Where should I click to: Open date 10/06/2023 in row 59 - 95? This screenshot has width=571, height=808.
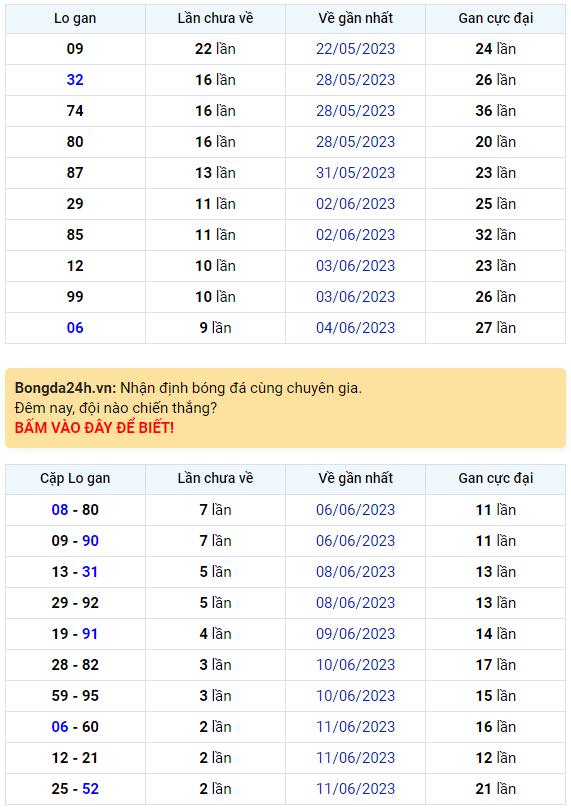(356, 696)
